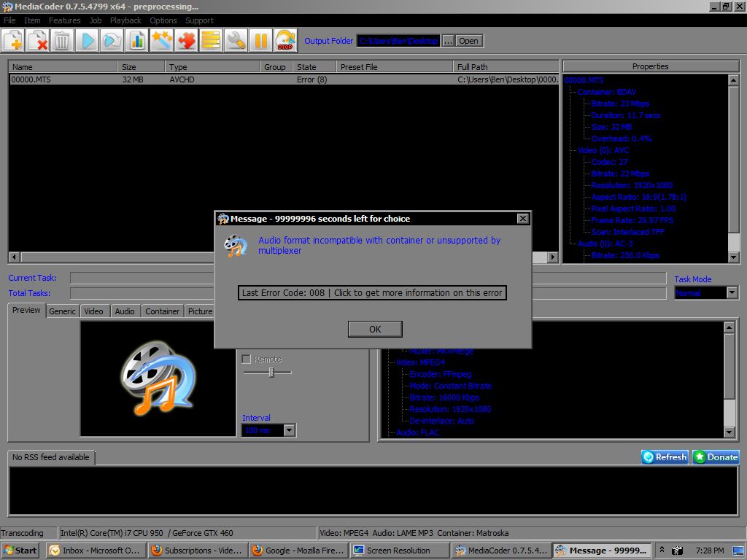
Task: Switch to the Container tab
Action: tap(163, 311)
